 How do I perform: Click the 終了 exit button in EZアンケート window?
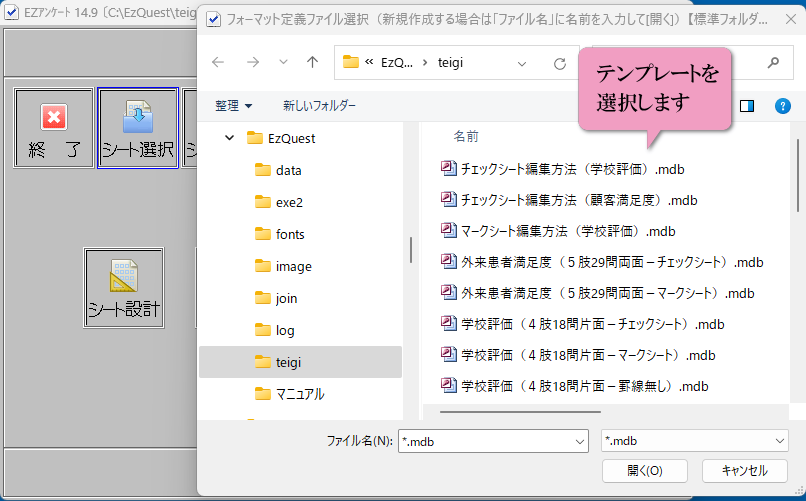53,128
